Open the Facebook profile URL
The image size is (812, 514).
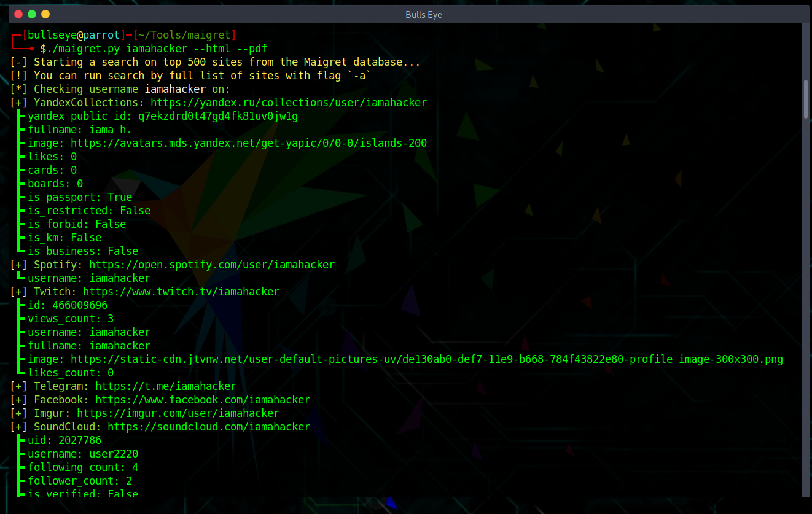(203, 400)
